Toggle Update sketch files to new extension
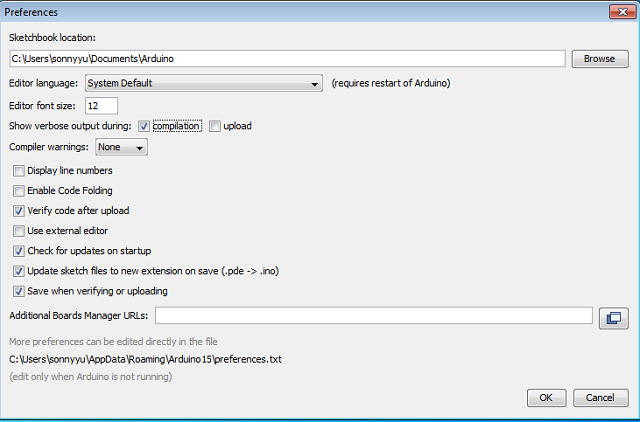The image size is (640, 422). [x=19, y=271]
